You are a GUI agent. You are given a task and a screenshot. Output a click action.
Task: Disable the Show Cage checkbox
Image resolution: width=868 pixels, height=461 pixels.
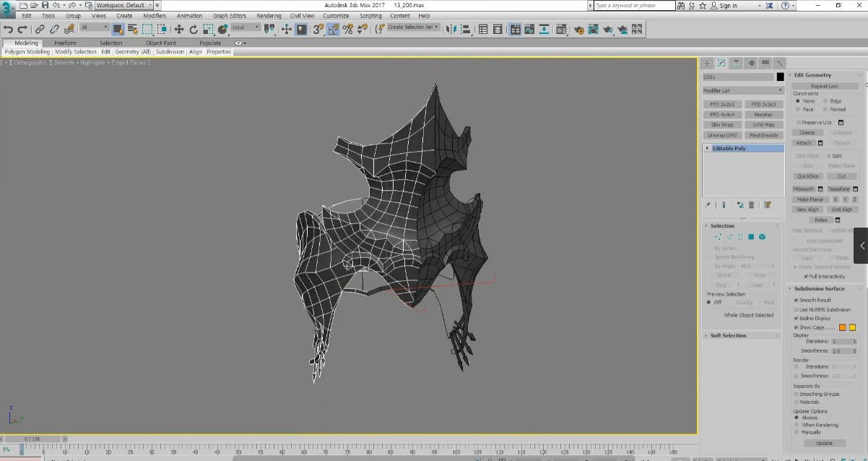[796, 327]
